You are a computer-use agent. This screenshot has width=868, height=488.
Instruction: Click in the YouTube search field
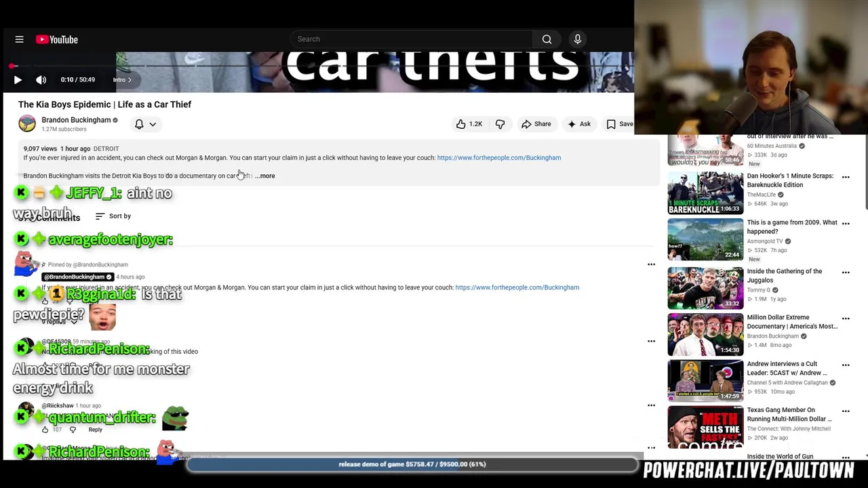[x=412, y=39]
